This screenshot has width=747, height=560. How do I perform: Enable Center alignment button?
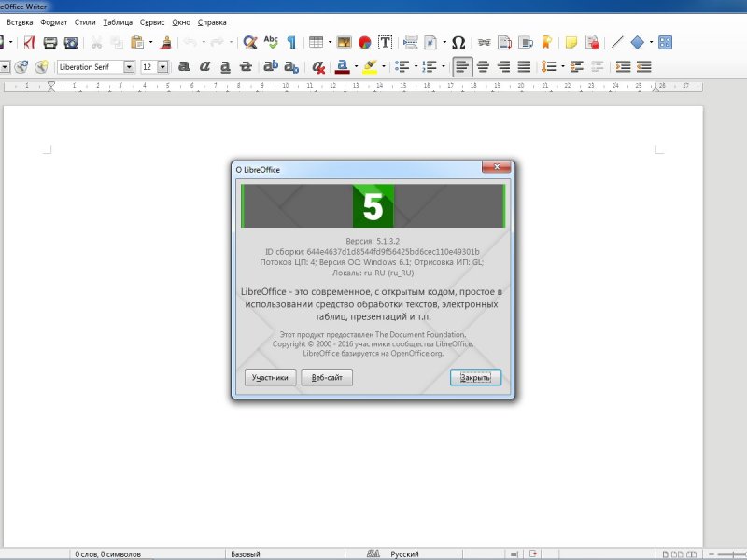483,67
